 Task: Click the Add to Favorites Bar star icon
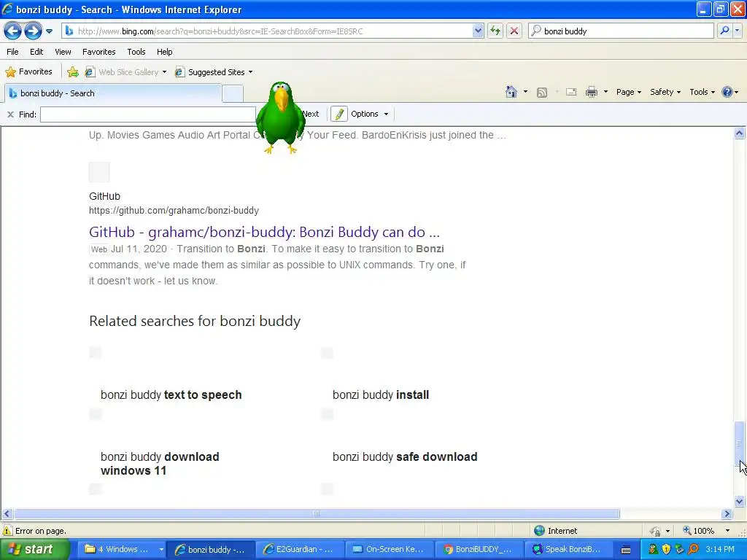[x=73, y=72]
